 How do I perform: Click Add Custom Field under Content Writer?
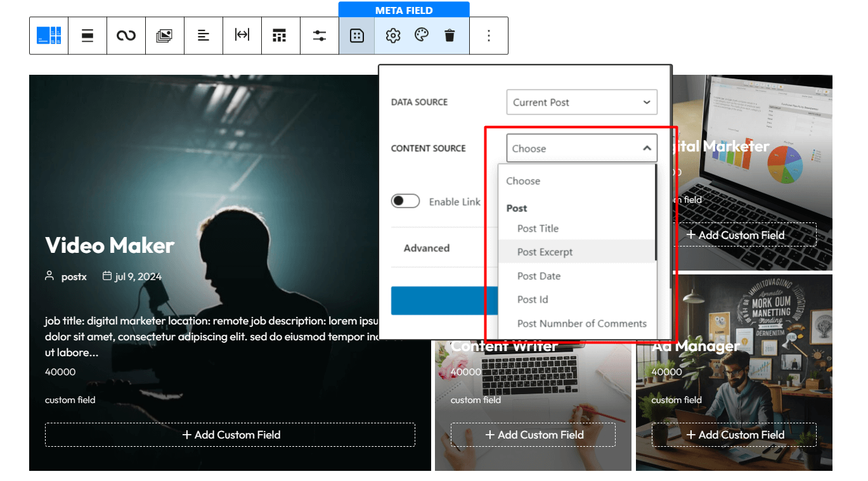coord(533,434)
